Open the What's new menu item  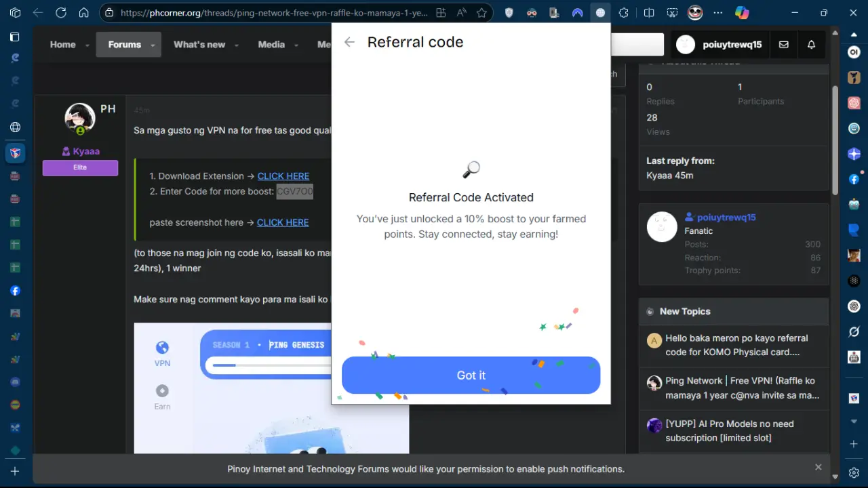(x=199, y=45)
